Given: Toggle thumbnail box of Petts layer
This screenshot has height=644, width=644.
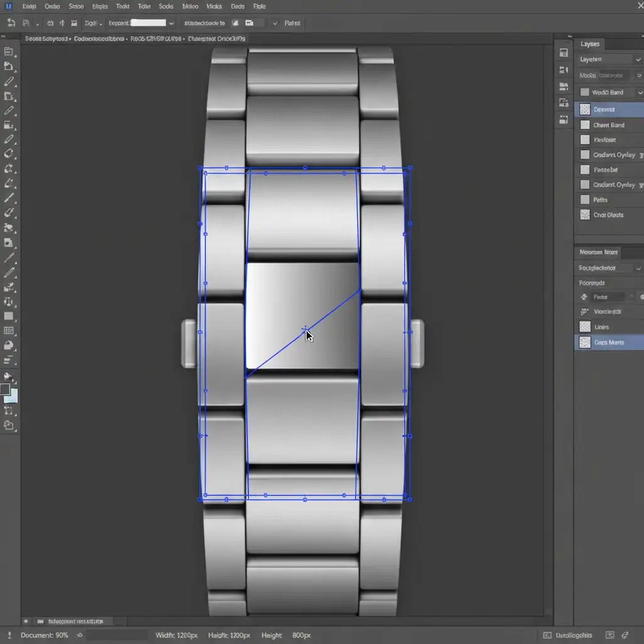Looking at the screenshot, I should pos(585,199).
